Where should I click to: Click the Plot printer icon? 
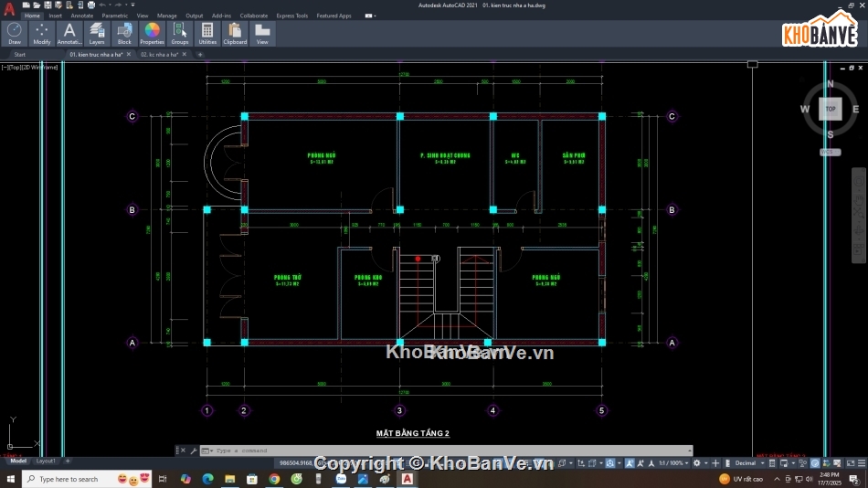point(90,5)
